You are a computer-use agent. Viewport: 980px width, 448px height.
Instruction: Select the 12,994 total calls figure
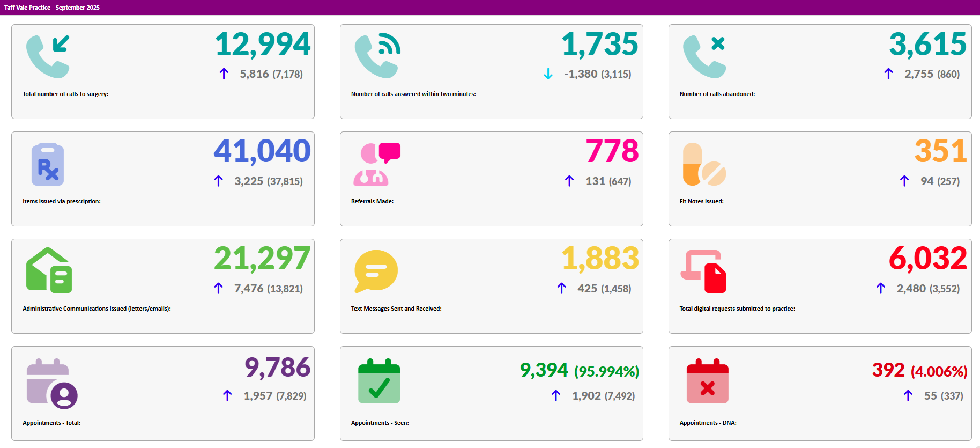(x=263, y=44)
